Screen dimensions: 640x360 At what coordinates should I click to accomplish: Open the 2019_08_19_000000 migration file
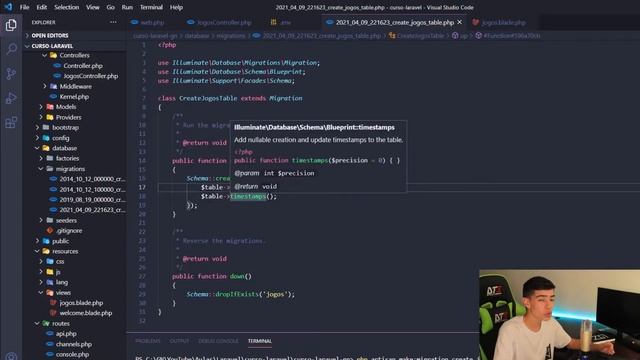pos(92,200)
